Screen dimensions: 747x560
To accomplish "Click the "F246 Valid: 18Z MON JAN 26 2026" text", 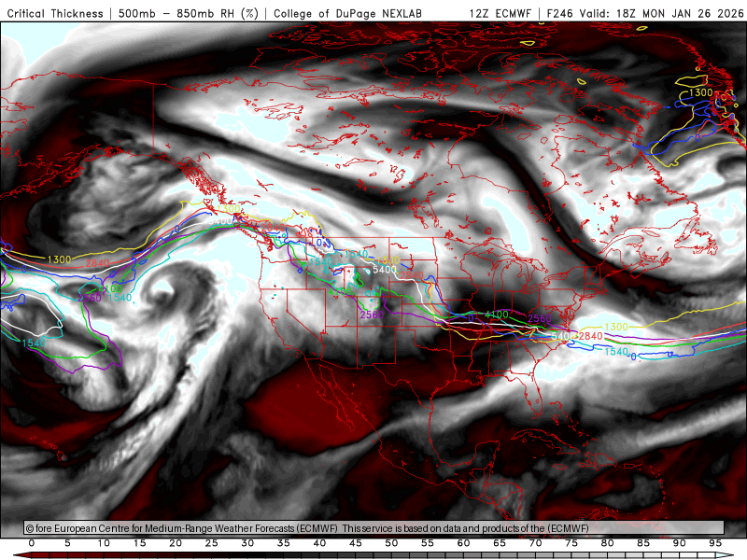I will point(645,13).
